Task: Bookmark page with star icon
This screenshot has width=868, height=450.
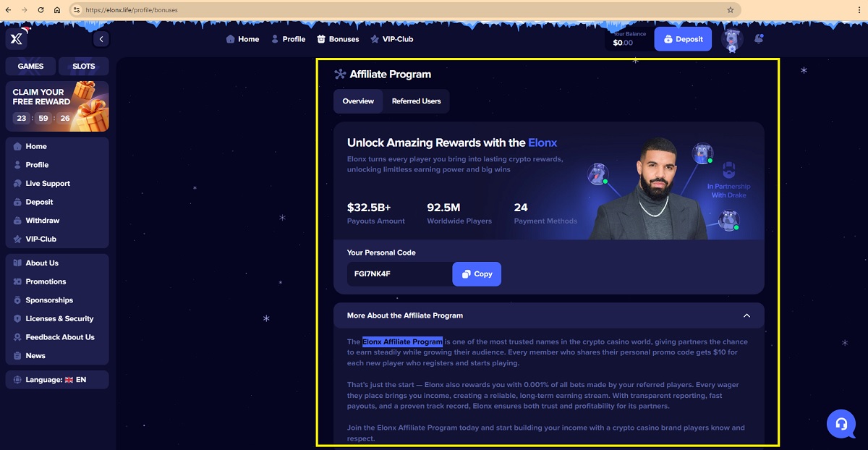Action: [x=730, y=10]
